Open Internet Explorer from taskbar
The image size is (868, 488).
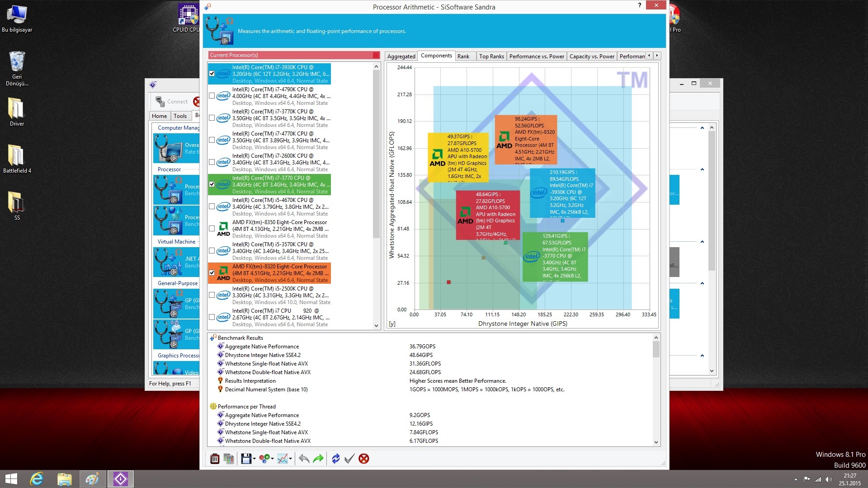point(37,479)
